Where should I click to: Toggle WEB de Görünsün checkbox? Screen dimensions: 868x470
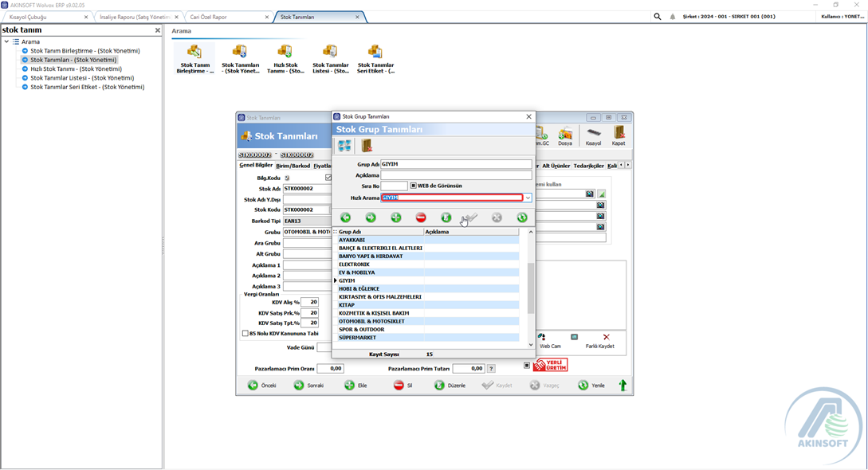pos(414,186)
